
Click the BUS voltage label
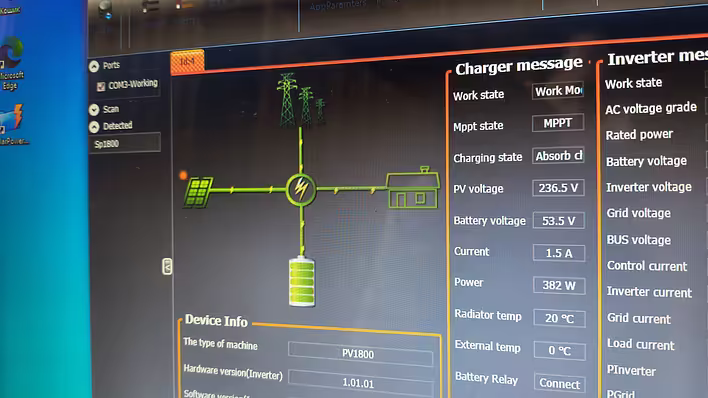638,240
